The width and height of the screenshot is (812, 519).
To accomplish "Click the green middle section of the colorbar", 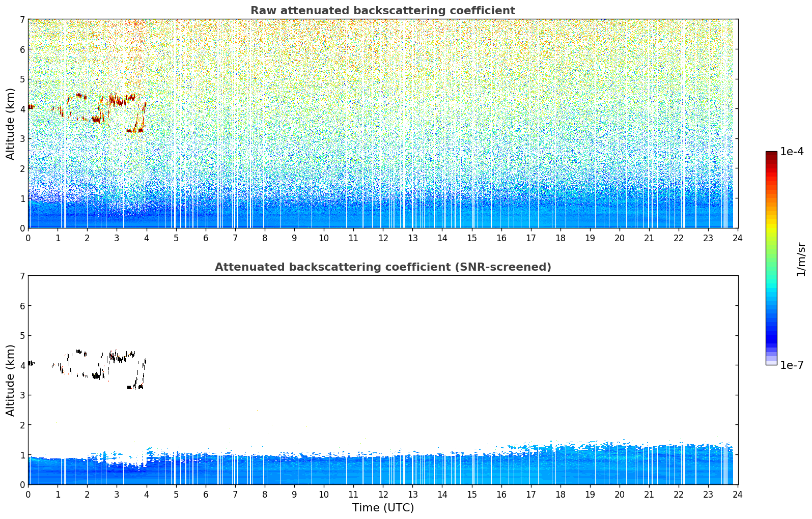I will click(x=771, y=254).
